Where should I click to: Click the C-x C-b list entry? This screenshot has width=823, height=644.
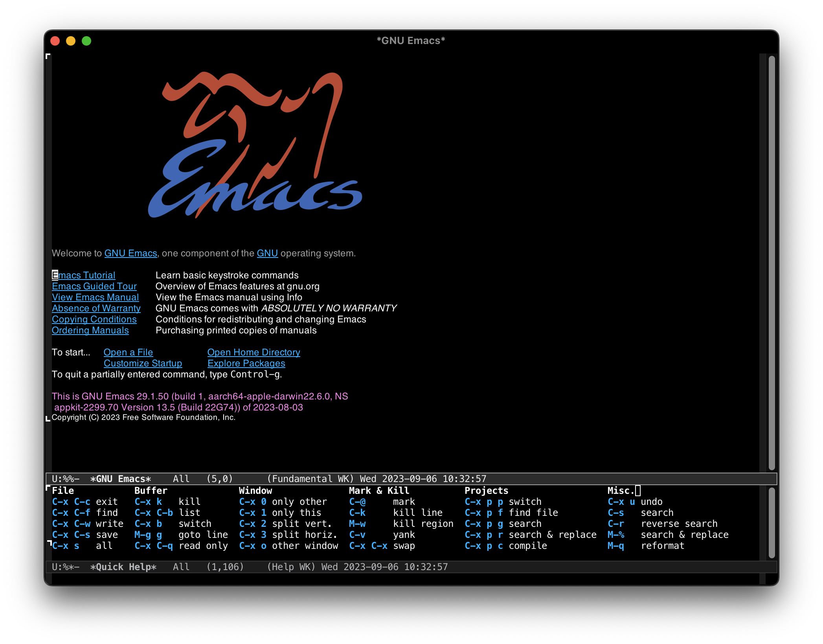(167, 513)
